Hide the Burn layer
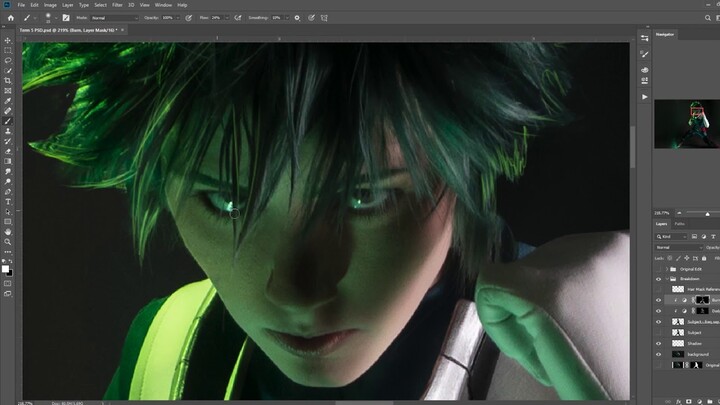The image size is (720, 405). [658, 300]
